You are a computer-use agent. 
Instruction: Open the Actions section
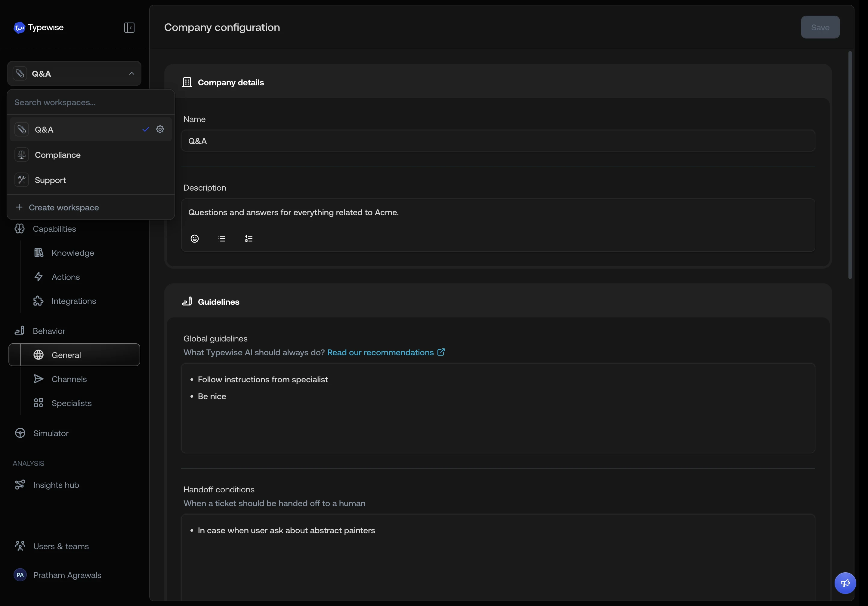[x=65, y=277]
